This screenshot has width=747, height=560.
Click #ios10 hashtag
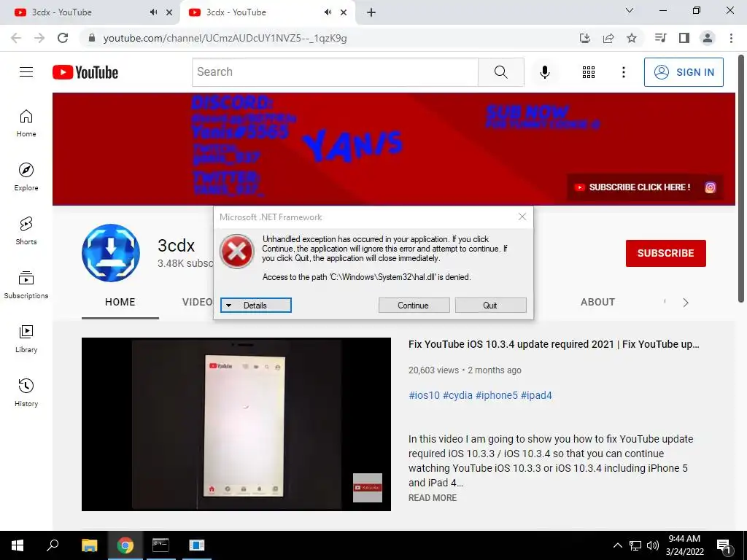click(424, 395)
